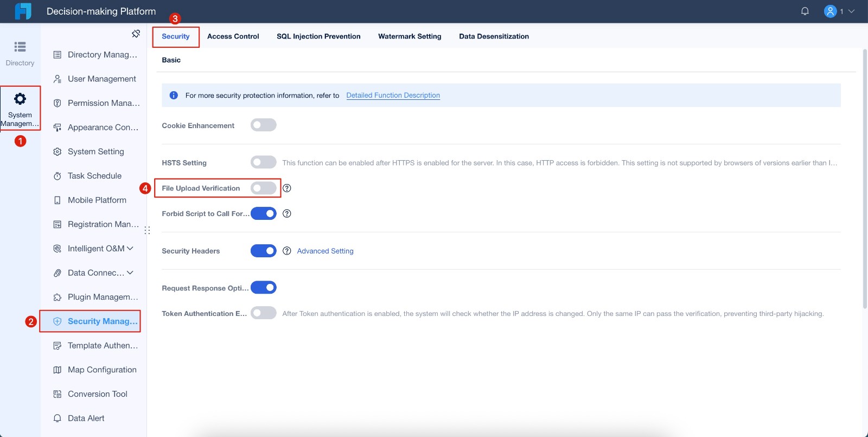Click the System Setting gear icon

58,152
